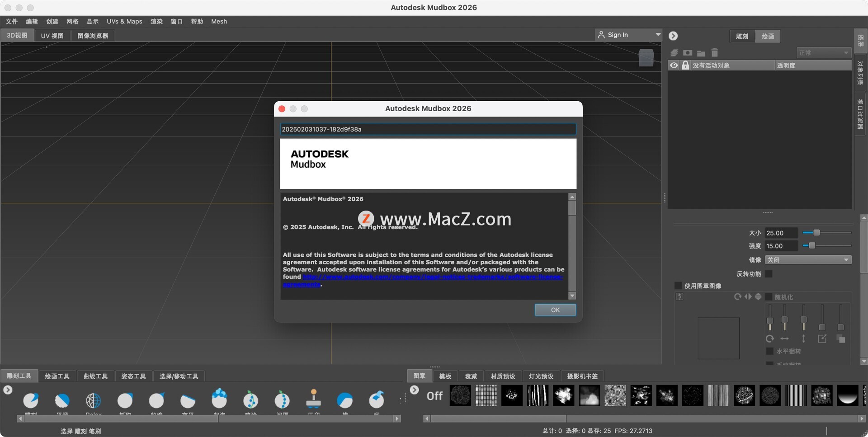868x437 pixels.
Task: Click the stamp flip vertical icon
Action: pyautogui.click(x=758, y=296)
